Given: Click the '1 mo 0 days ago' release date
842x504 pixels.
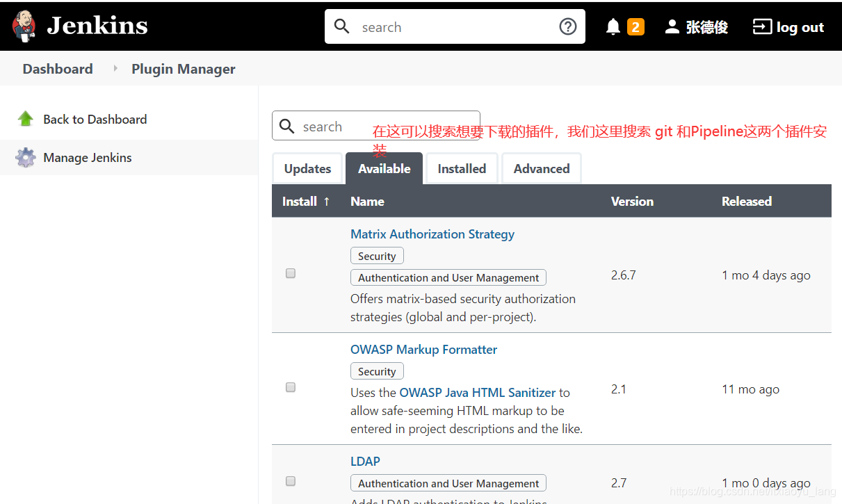Looking at the screenshot, I should point(766,483).
